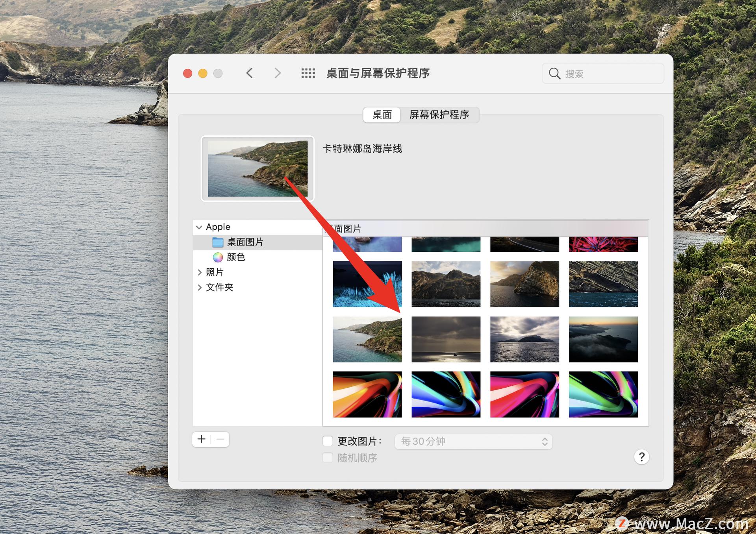
Task: Click the help question mark button
Action: pos(642,457)
